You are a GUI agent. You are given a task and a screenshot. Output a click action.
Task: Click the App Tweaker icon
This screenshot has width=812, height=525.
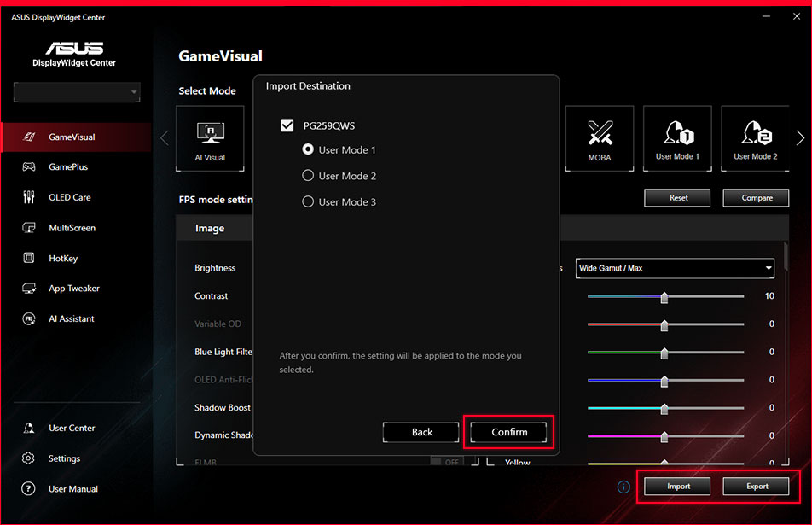coord(29,289)
